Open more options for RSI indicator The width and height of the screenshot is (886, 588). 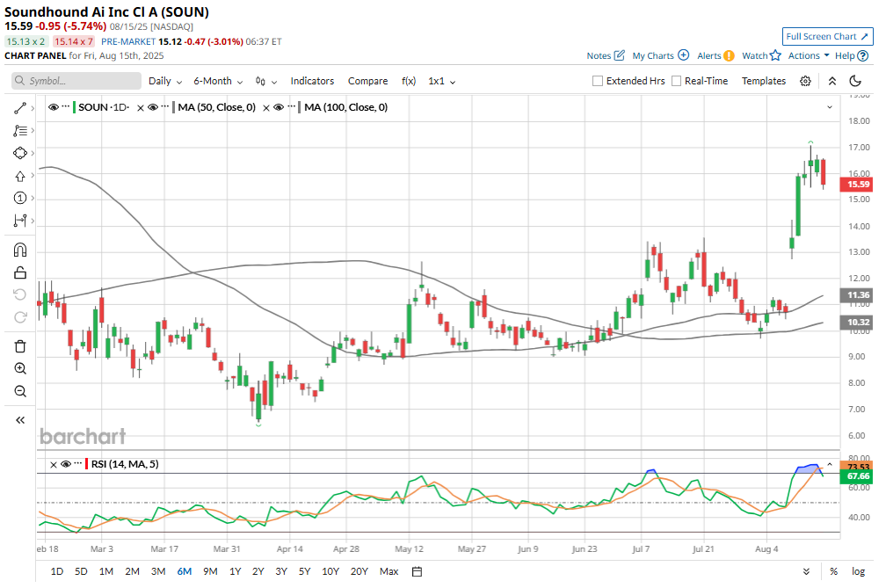tap(78, 464)
